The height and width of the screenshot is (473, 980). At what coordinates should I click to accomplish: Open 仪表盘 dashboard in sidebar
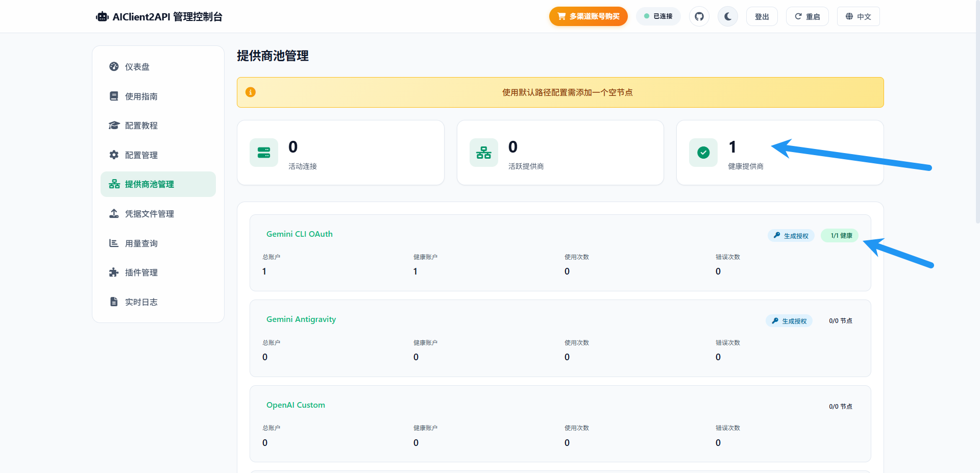pyautogui.click(x=137, y=67)
